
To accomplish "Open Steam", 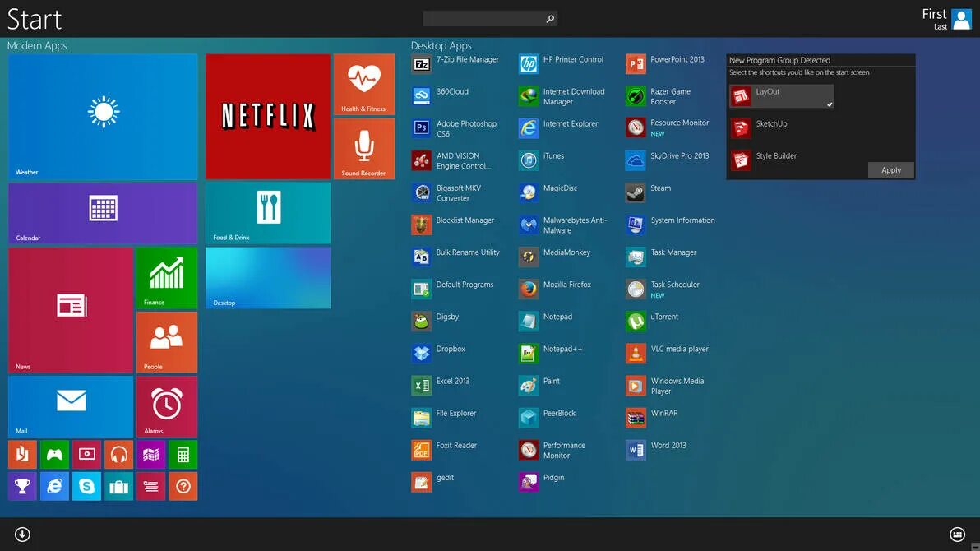I will click(x=649, y=192).
